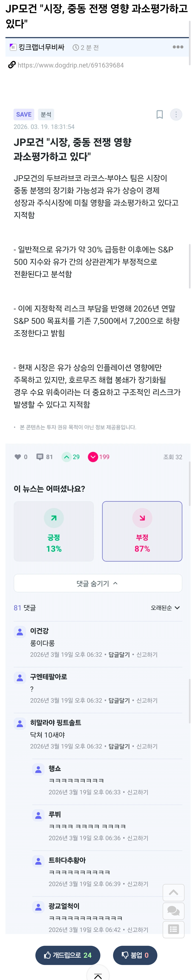196x980 pixels.
Task: Click the floating list view button
Action: pos(173,929)
